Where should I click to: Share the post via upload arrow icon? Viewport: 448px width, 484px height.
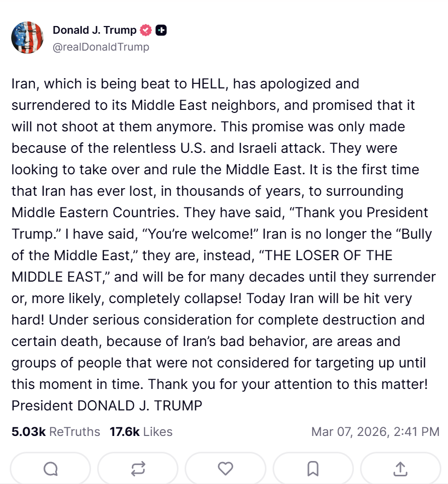click(400, 468)
